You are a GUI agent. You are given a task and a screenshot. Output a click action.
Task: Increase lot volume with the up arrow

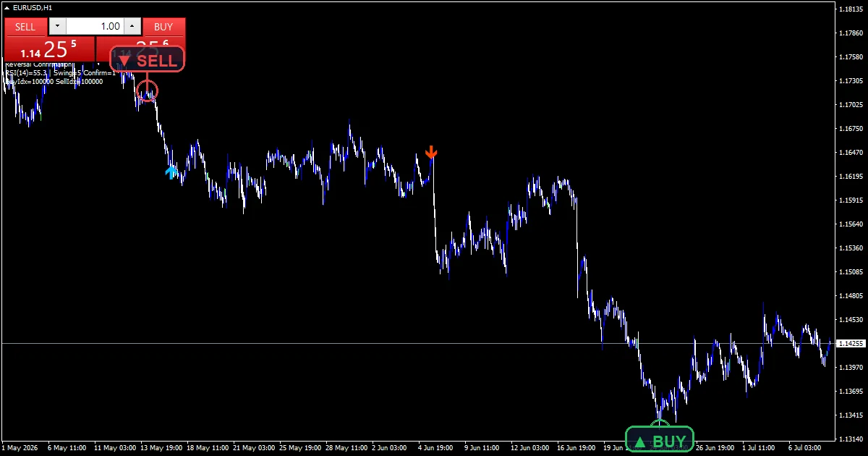(132, 27)
